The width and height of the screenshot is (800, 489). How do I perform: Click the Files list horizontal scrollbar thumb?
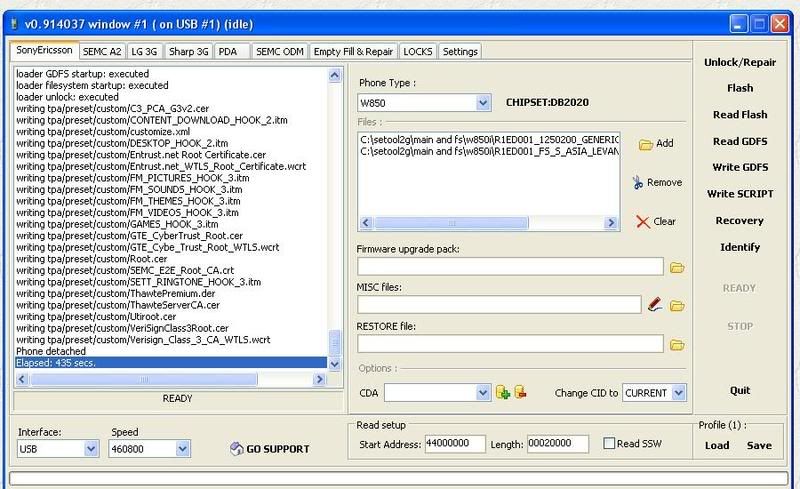[x=451, y=223]
